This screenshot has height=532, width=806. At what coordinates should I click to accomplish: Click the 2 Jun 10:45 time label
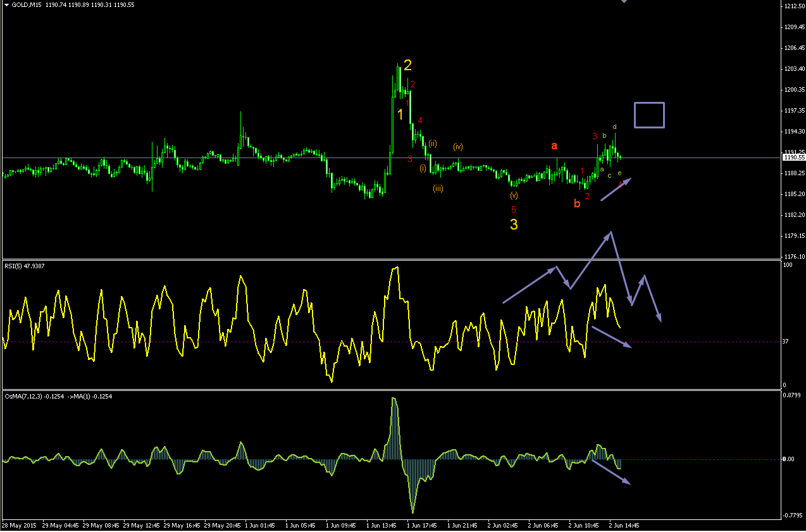[583, 526]
